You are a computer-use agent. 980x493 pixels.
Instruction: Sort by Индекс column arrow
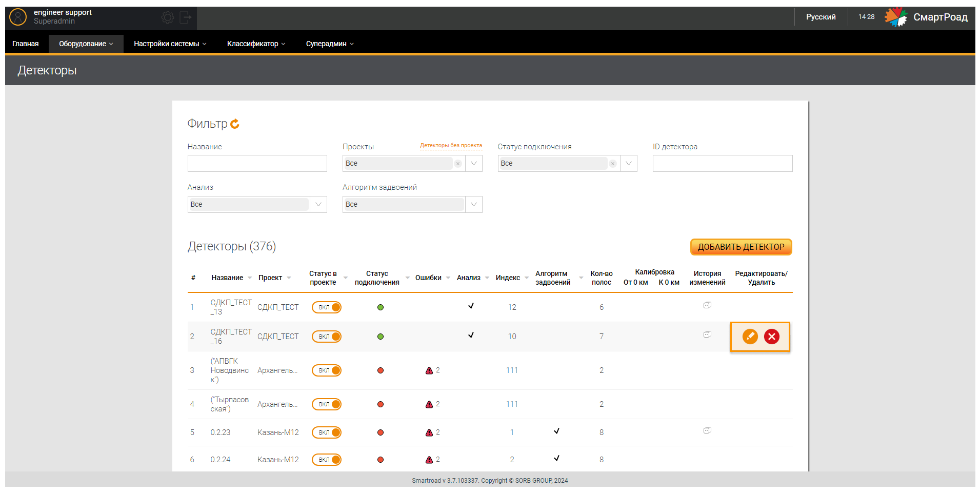click(527, 278)
